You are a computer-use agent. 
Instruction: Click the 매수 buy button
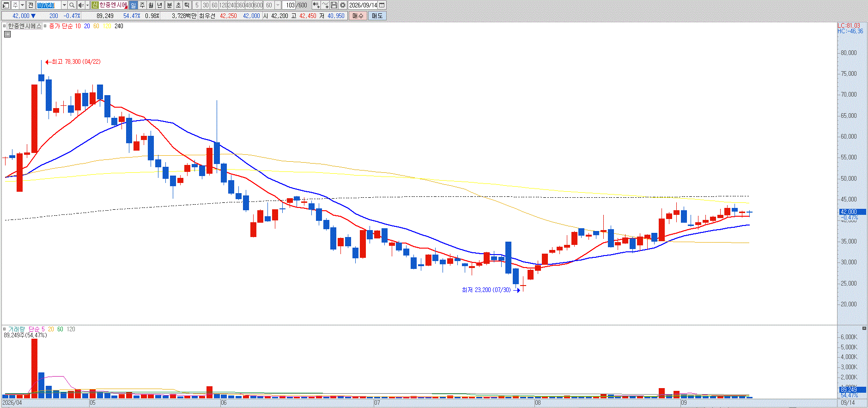tap(358, 16)
